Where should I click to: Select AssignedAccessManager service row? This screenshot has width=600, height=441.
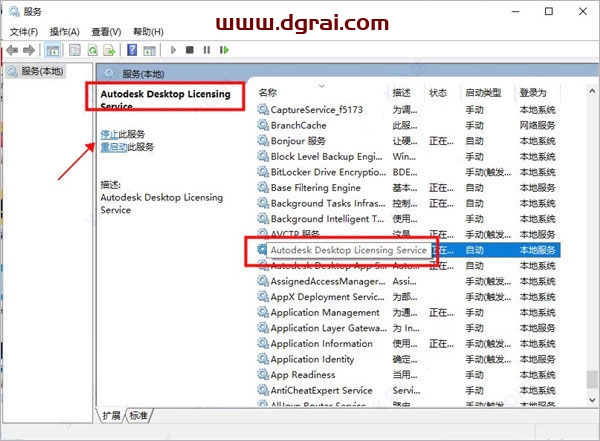point(407,281)
